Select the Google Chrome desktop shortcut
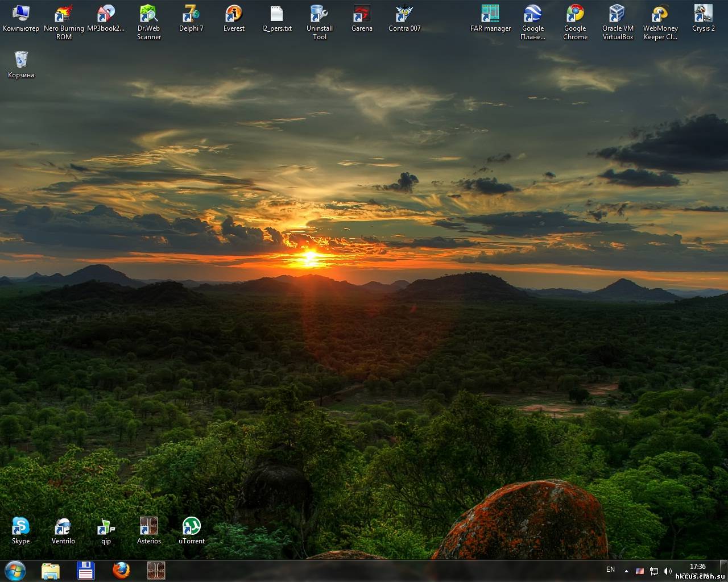Viewport: 728px width, 582px height. coord(575,14)
